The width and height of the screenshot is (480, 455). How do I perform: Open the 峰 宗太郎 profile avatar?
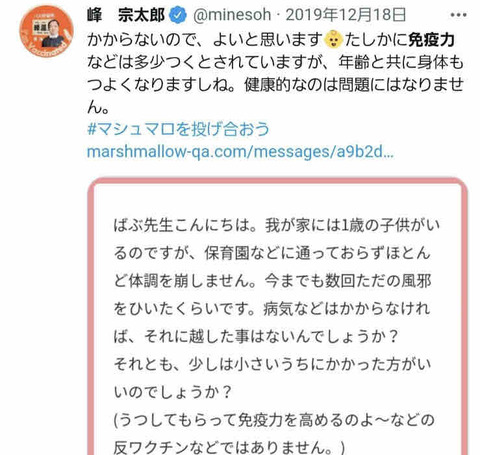point(46,31)
